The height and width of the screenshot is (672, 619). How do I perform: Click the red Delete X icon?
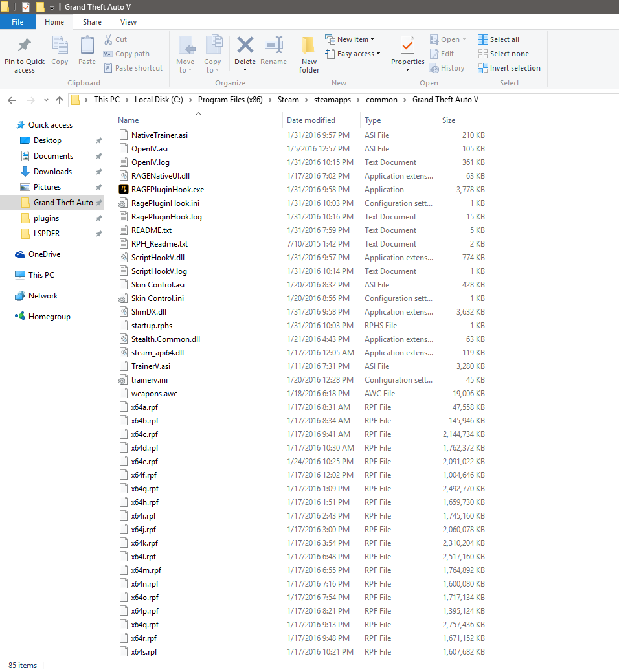point(245,45)
